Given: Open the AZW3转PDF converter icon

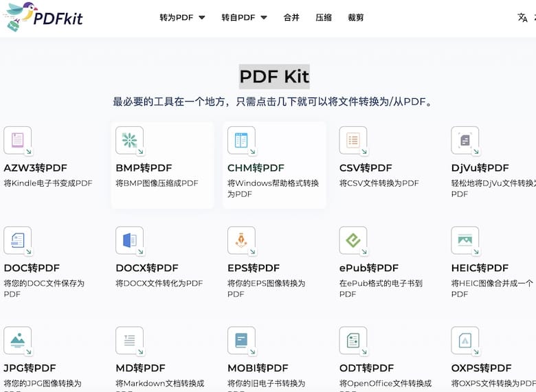Looking at the screenshot, I should tap(18, 141).
